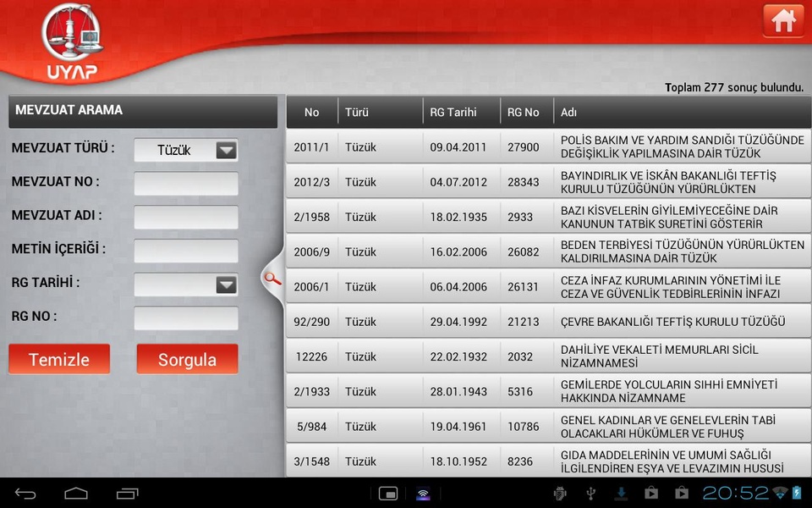The width and height of the screenshot is (812, 508).
Task: Open the Gıda Maddelerinin ve Umumi Sağlığı row
Action: click(549, 461)
